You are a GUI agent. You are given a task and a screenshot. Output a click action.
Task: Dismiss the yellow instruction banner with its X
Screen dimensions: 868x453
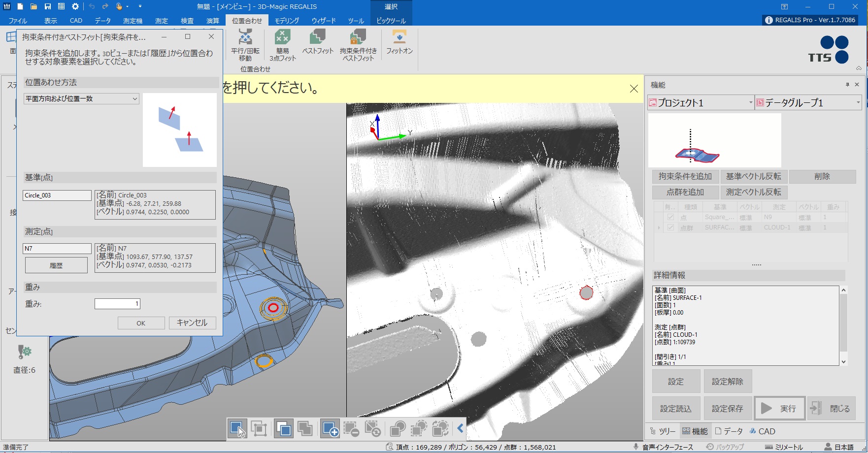tap(634, 89)
